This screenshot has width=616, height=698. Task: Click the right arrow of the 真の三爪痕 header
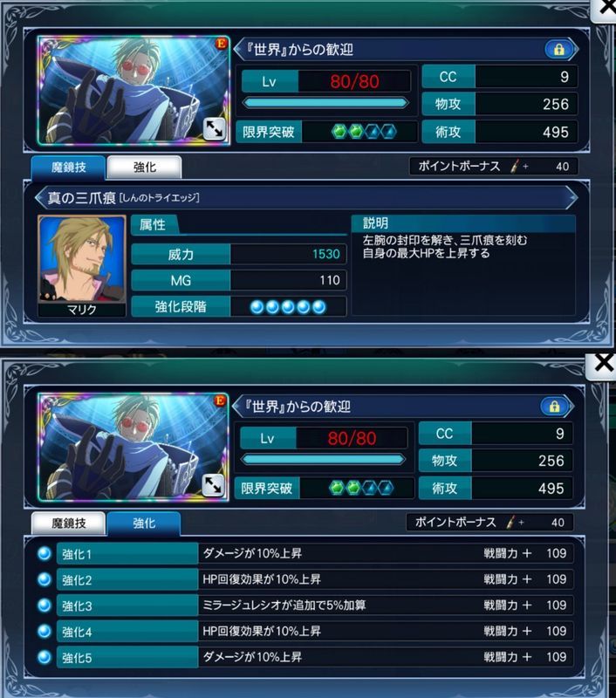(x=572, y=198)
